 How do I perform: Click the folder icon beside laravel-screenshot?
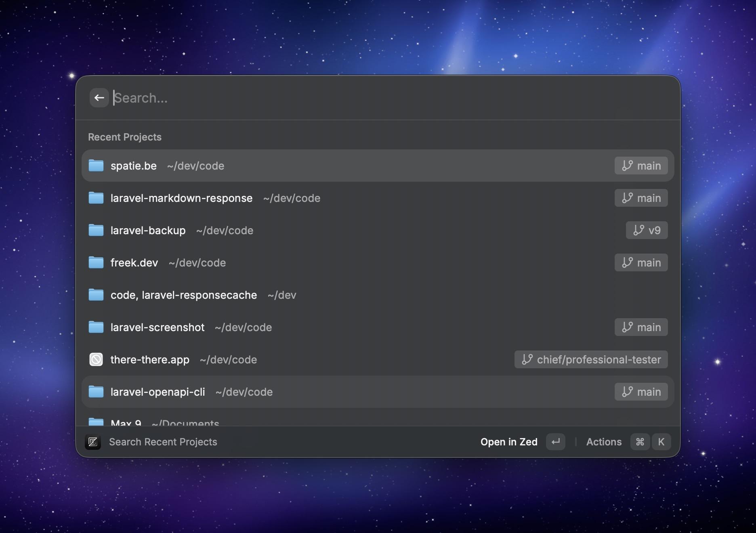click(x=96, y=327)
